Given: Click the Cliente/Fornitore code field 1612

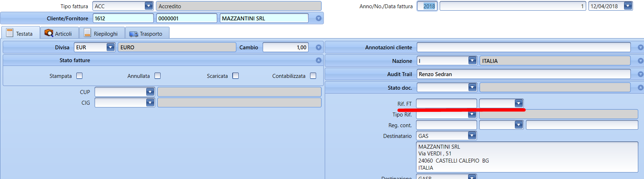Looking at the screenshot, I should [123, 18].
